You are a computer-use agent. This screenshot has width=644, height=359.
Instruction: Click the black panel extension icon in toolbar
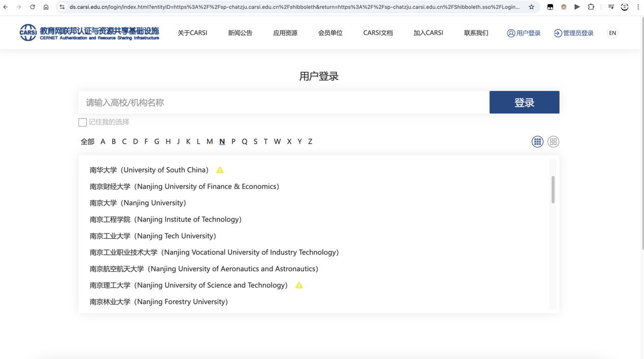(550, 7)
